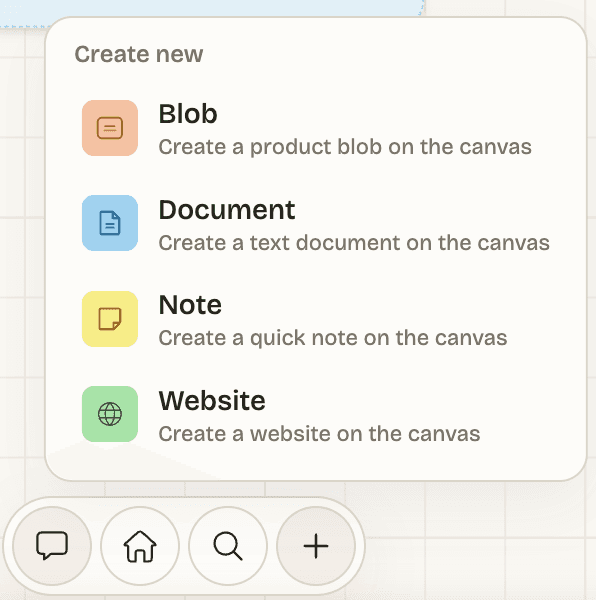The image size is (596, 600).
Task: Go to home via house icon
Action: (x=140, y=546)
